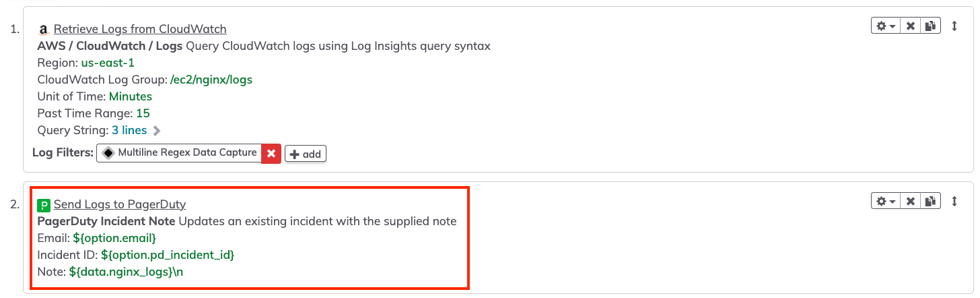Remove the Send Logs to PagerDuty step
The width and height of the screenshot is (980, 298).
click(x=910, y=201)
